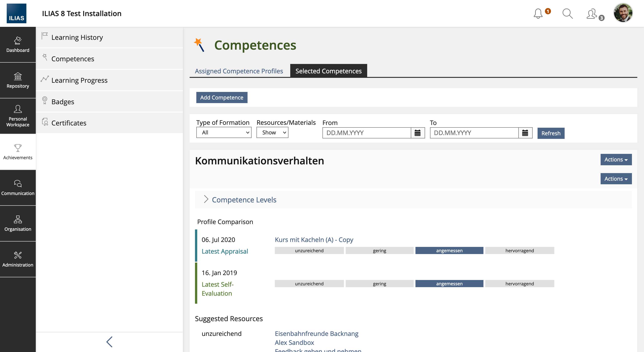Open the notifications bell icon
Image resolution: width=644 pixels, height=352 pixels.
[538, 13]
